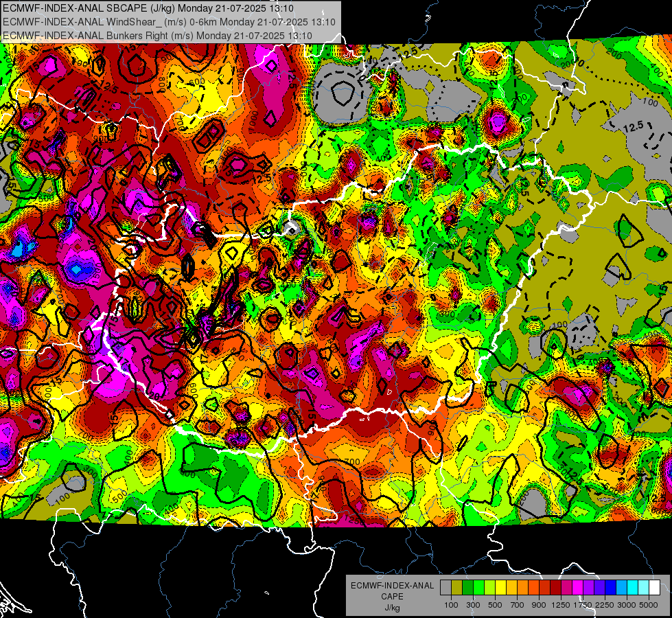Select the cyan legend swatch after 3000

coord(633,588)
